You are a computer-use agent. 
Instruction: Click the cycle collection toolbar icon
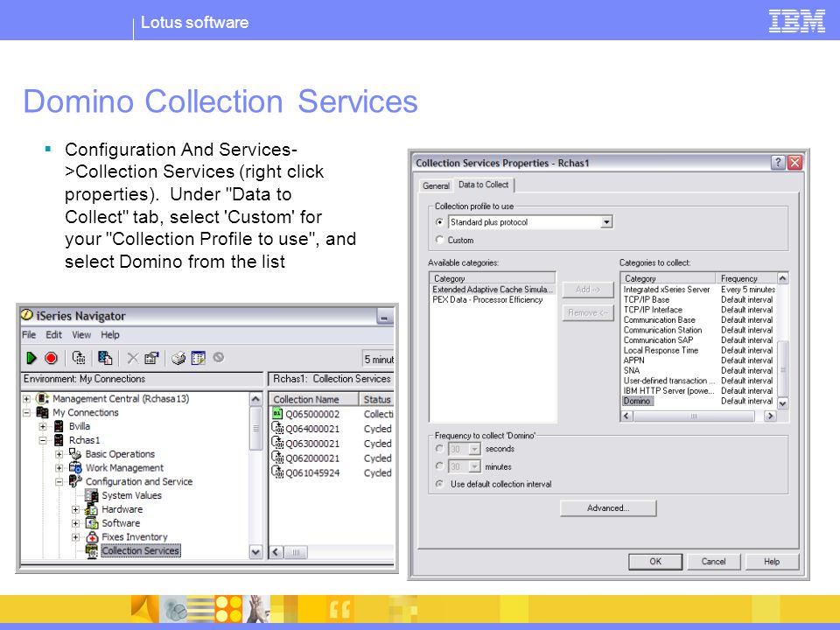pyautogui.click(x=79, y=358)
